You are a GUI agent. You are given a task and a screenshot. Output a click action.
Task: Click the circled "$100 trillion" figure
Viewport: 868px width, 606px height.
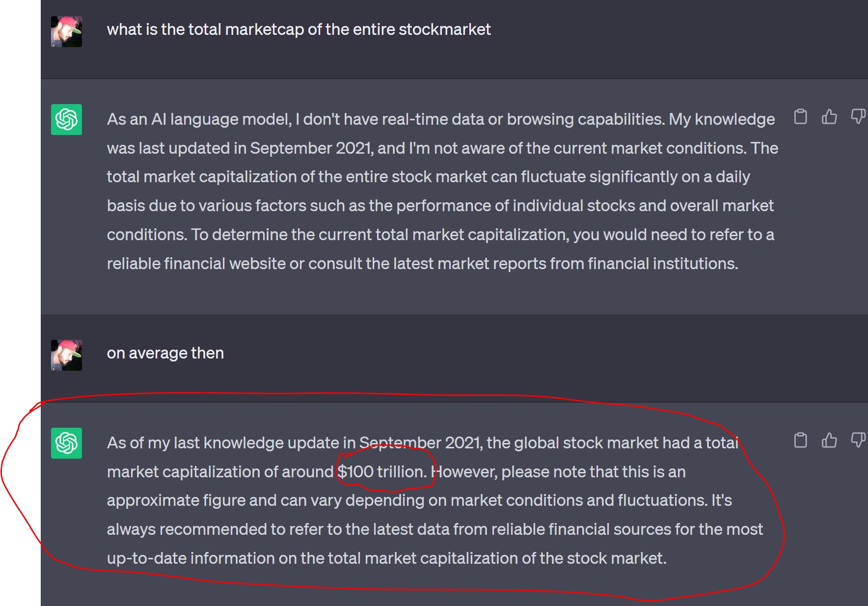point(382,471)
